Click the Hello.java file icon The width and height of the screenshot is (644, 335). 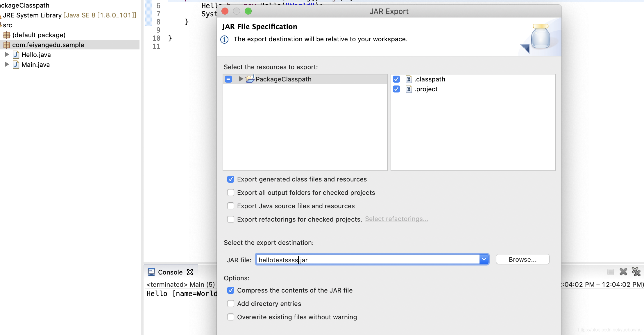(x=16, y=55)
